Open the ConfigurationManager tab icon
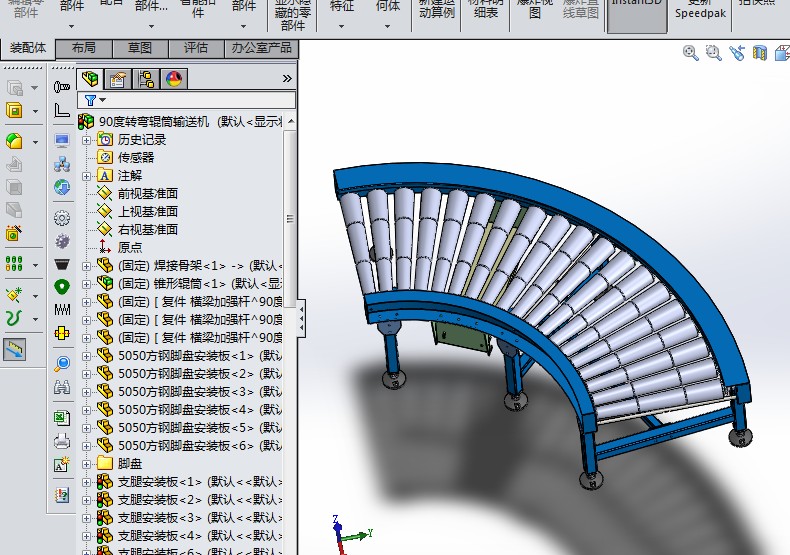Screen dimensions: 790x555 146,79
